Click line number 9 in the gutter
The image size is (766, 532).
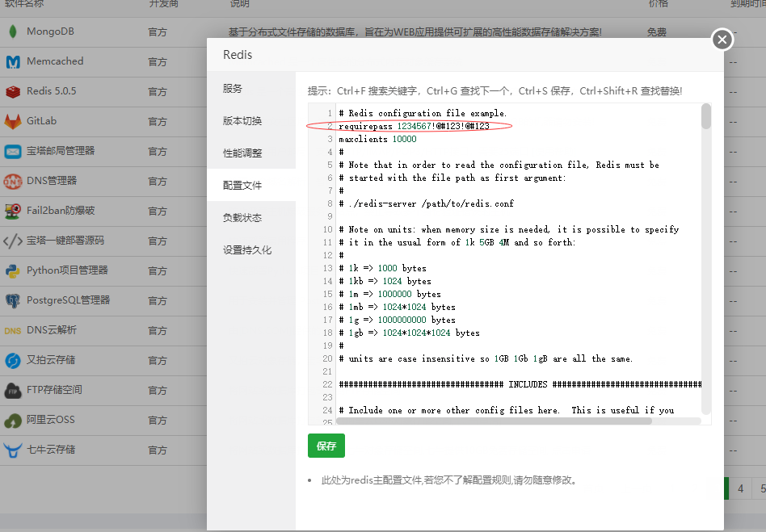click(x=330, y=216)
